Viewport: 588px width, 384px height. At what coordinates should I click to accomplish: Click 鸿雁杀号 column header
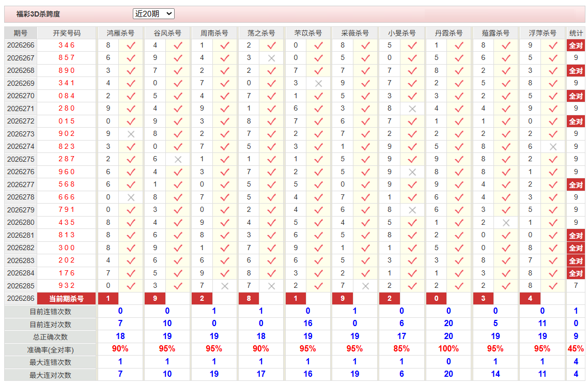pos(120,33)
